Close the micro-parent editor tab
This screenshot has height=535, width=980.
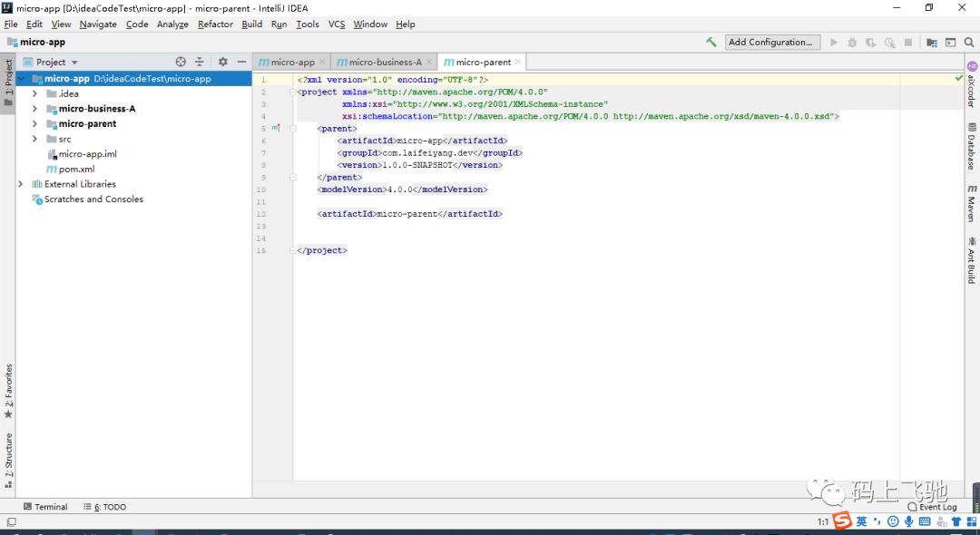pyautogui.click(x=518, y=62)
